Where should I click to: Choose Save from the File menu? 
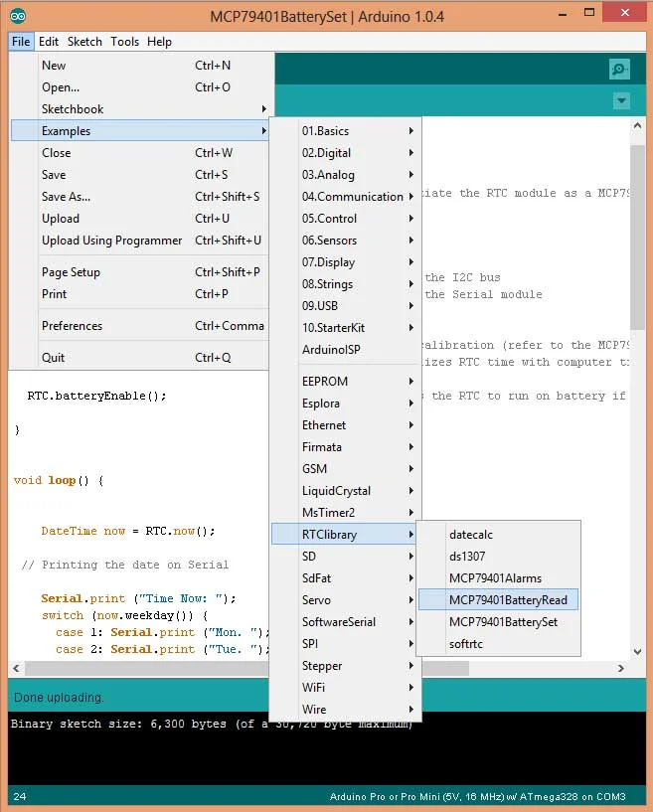click(x=140, y=175)
